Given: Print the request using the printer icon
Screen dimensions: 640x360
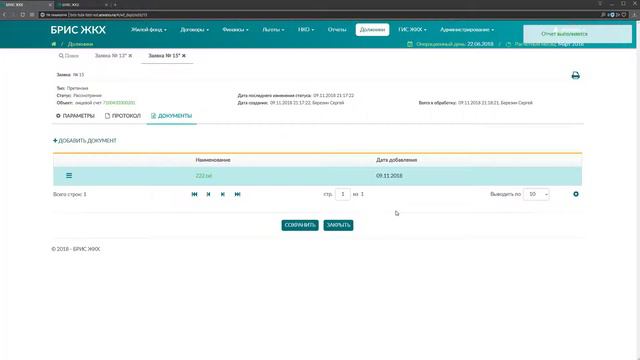Looking at the screenshot, I should (576, 75).
